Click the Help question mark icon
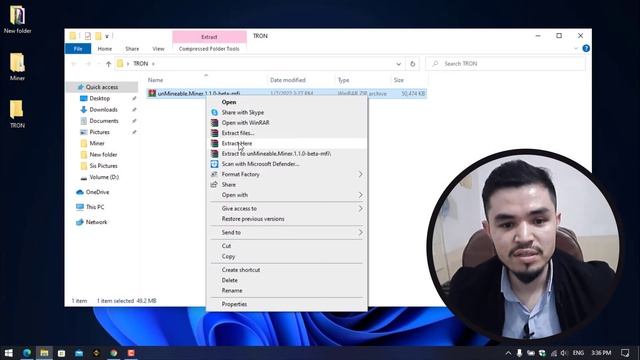The height and width of the screenshot is (360, 640). tap(586, 49)
